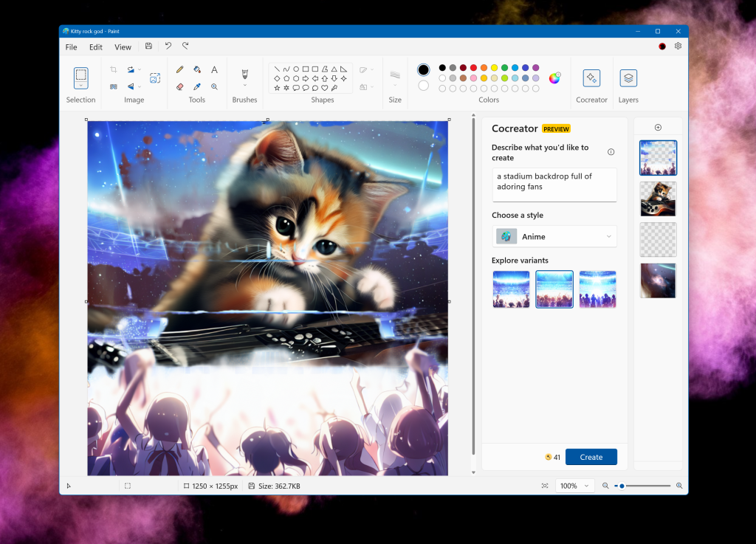756x544 pixels.
Task: Activate the Color 2 selector
Action: point(423,86)
